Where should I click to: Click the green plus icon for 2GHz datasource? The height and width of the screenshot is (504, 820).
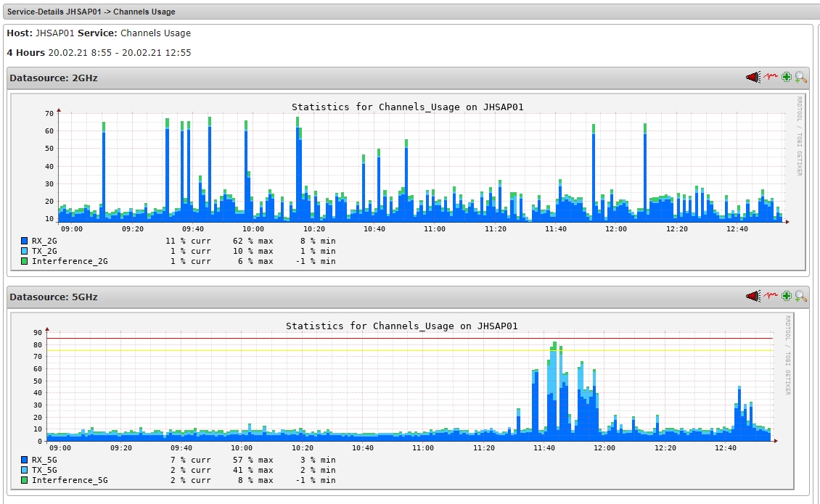(787, 78)
